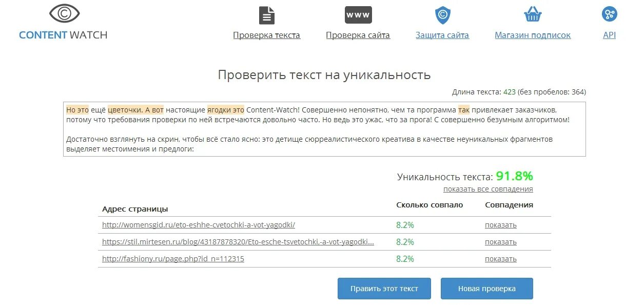Click the highlighted word 'так'
Viewport: 644px width, 305px height.
pyautogui.click(x=464, y=110)
